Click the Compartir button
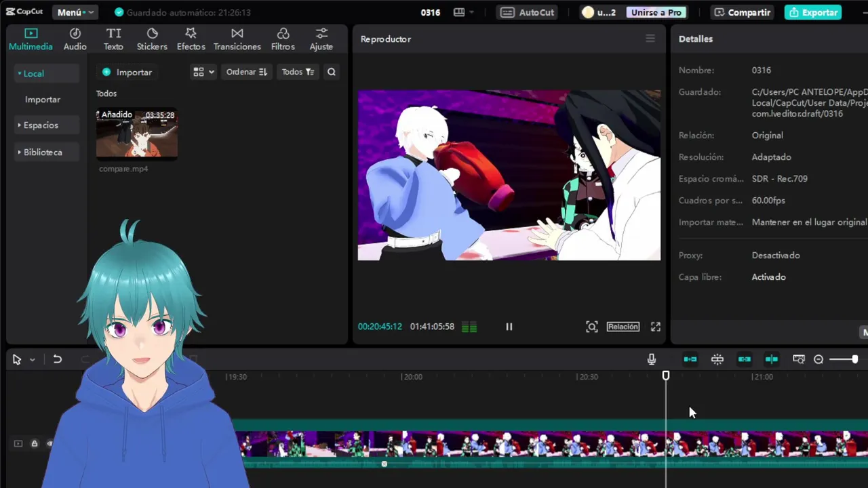Viewport: 868px width, 488px height. coord(743,12)
